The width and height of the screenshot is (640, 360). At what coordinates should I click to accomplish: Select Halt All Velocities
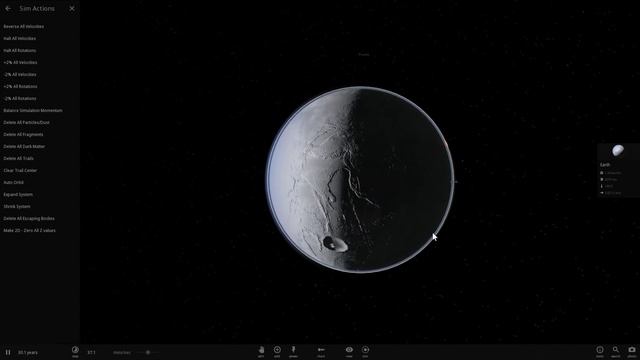pos(20,38)
